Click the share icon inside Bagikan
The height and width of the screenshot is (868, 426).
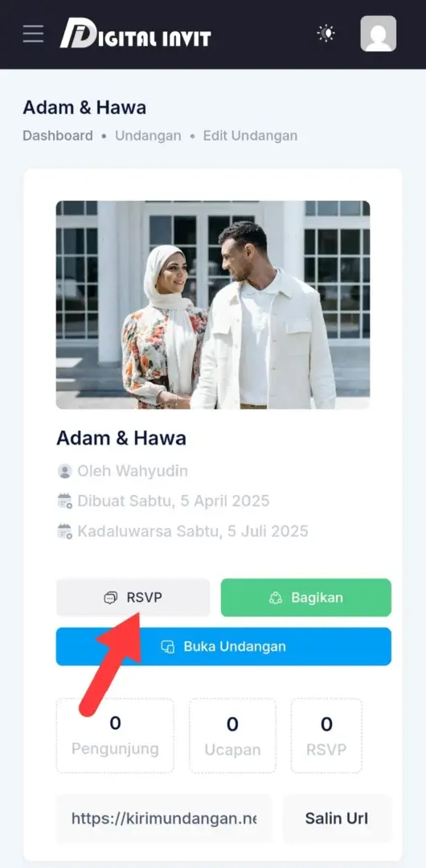coord(276,598)
